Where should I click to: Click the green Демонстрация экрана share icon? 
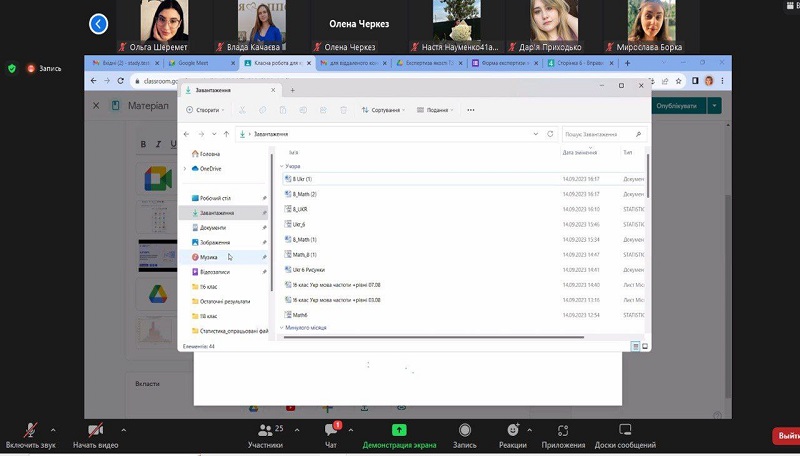pos(399,430)
